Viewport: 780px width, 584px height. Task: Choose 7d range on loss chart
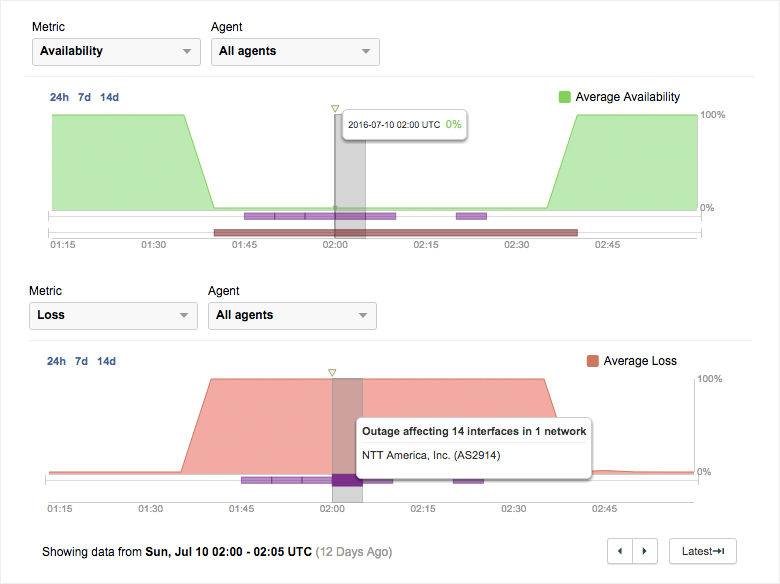pyautogui.click(x=82, y=361)
